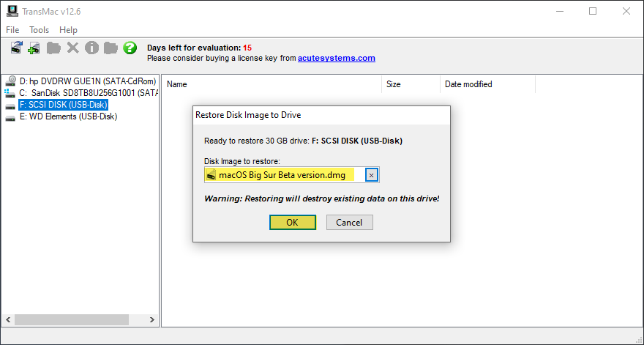Sort by the Name column header

(x=272, y=84)
